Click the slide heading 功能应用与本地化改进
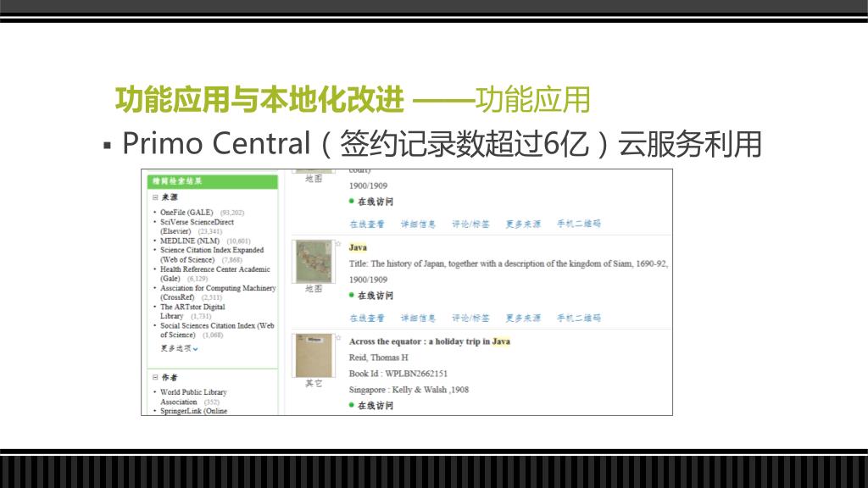The height and width of the screenshot is (488, 868). pos(259,100)
